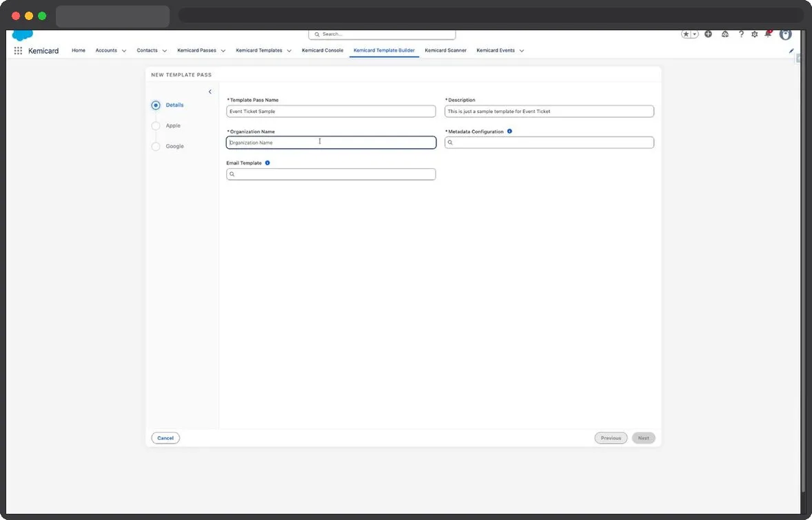Expand the Kemicard Passes dropdown
Viewport: 812px width, 520px height.
pos(223,51)
